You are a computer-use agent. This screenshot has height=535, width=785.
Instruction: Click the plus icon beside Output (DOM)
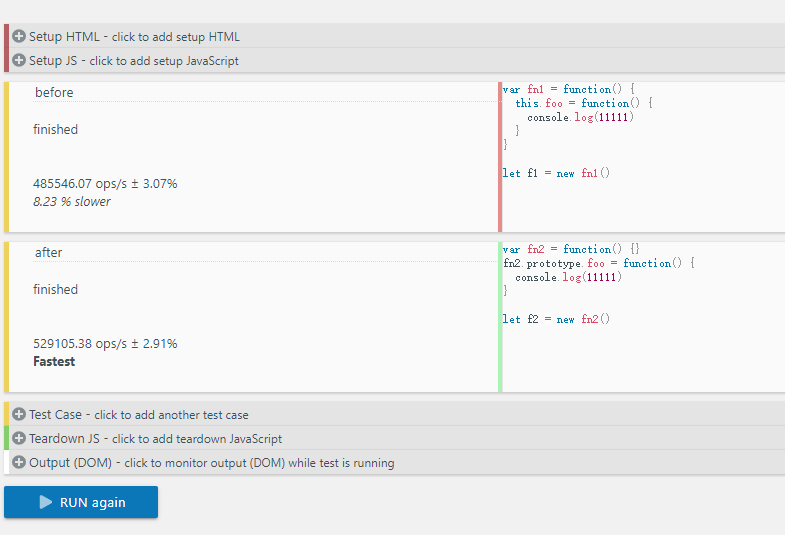[x=19, y=462]
